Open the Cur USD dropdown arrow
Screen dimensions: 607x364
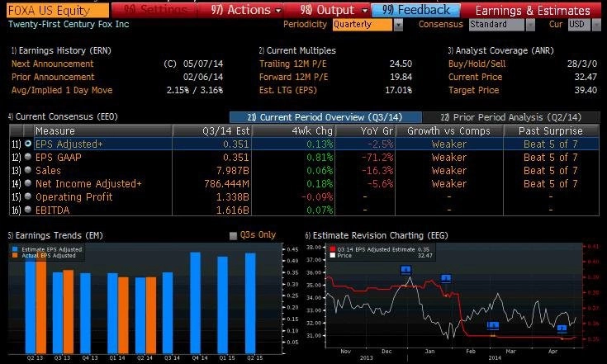[596, 25]
